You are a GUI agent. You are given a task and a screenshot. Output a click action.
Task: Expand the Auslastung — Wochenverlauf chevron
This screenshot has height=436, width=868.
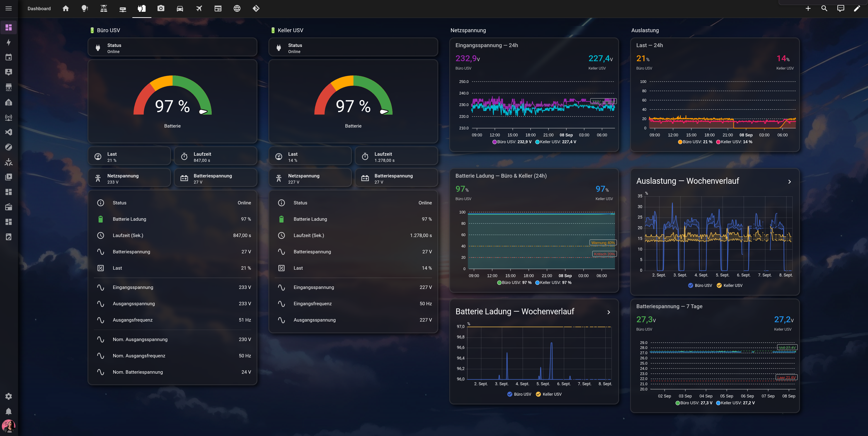(x=790, y=182)
